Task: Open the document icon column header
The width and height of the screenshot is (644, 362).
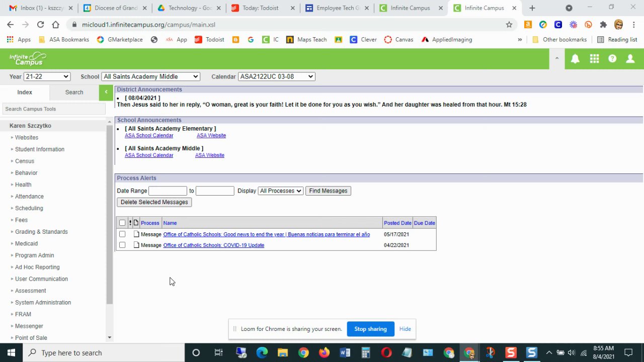Action: click(136, 223)
